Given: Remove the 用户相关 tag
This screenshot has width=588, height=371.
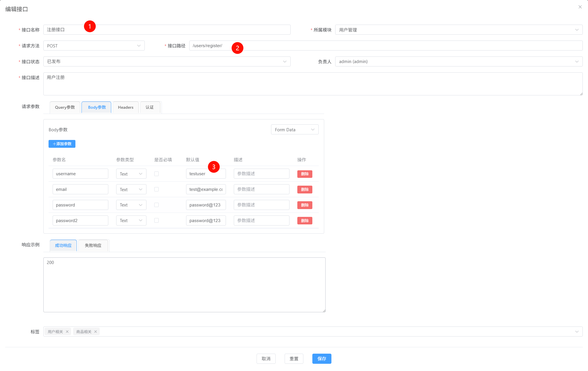Looking at the screenshot, I should point(67,332).
